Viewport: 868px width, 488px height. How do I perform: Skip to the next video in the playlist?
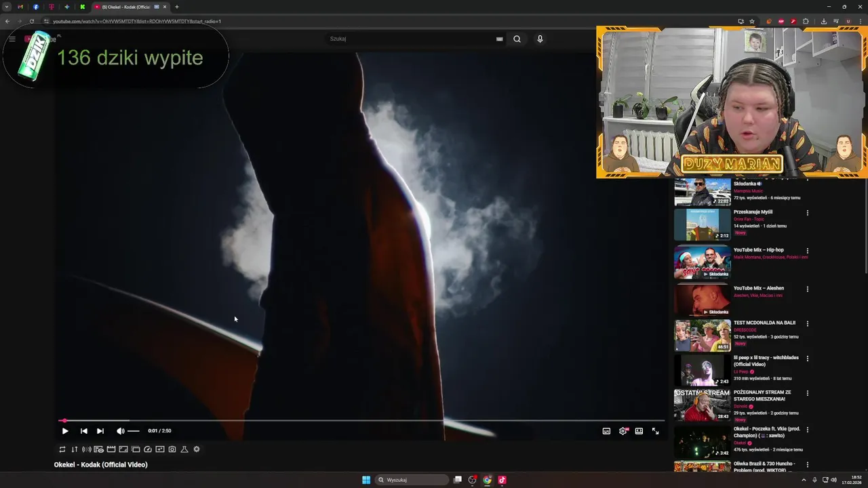100,431
